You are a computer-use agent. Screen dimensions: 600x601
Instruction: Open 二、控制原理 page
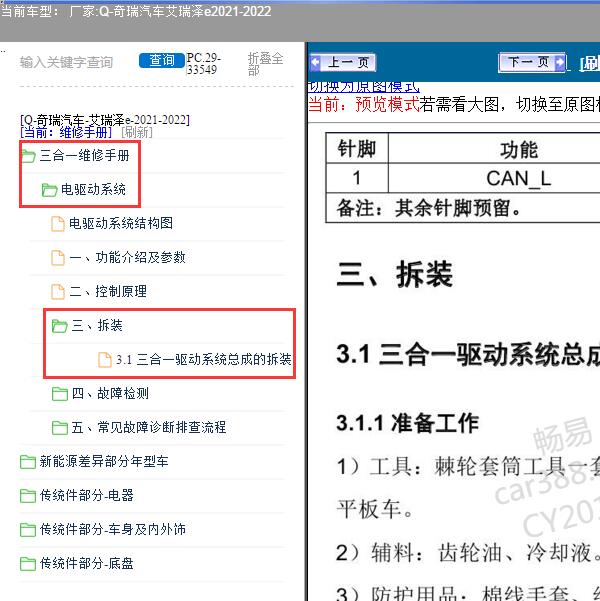tap(108, 291)
